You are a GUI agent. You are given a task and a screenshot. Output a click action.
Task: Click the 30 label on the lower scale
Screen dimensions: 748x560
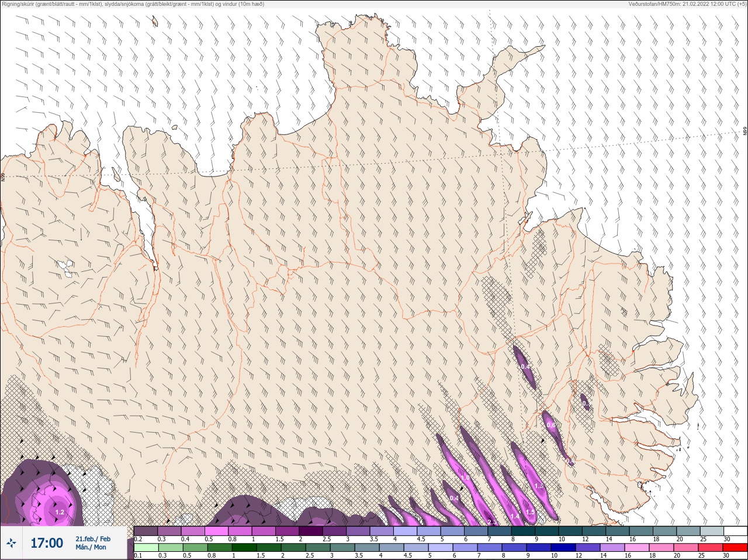click(726, 555)
